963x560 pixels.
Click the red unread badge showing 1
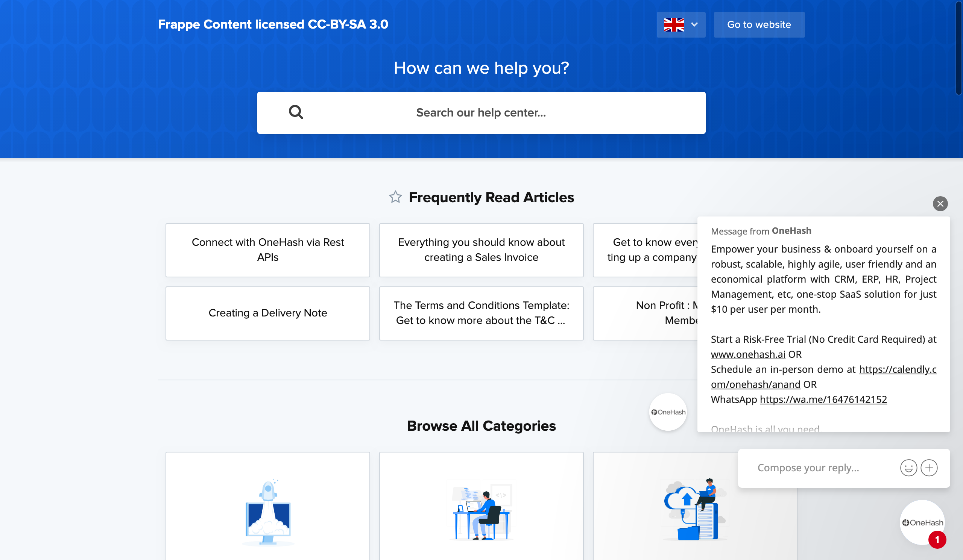pos(937,540)
